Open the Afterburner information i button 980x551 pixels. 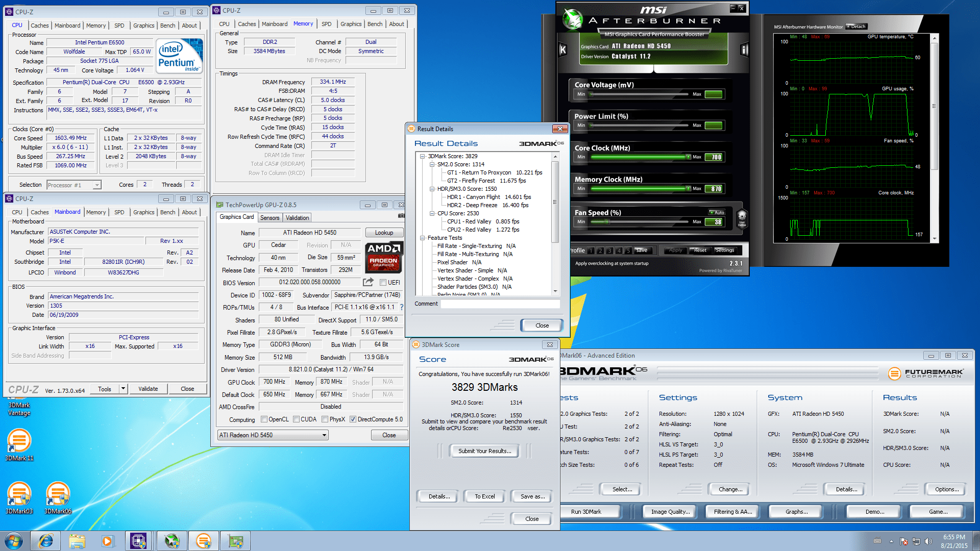744,49
